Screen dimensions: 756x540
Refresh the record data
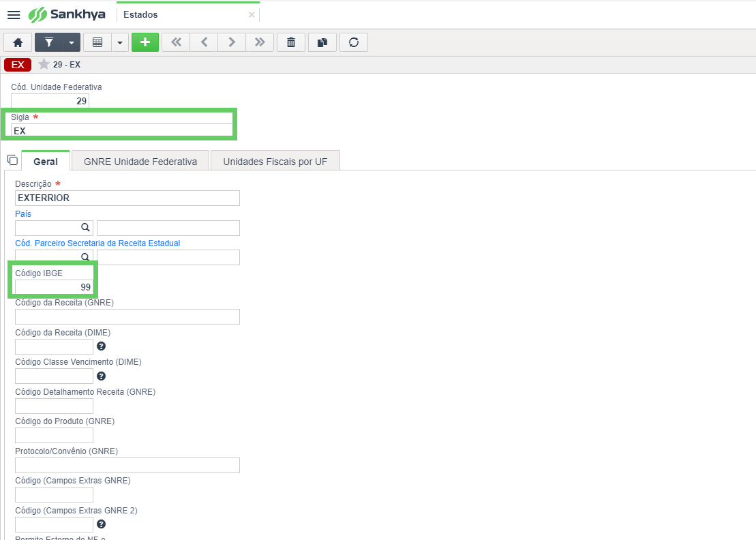click(354, 42)
